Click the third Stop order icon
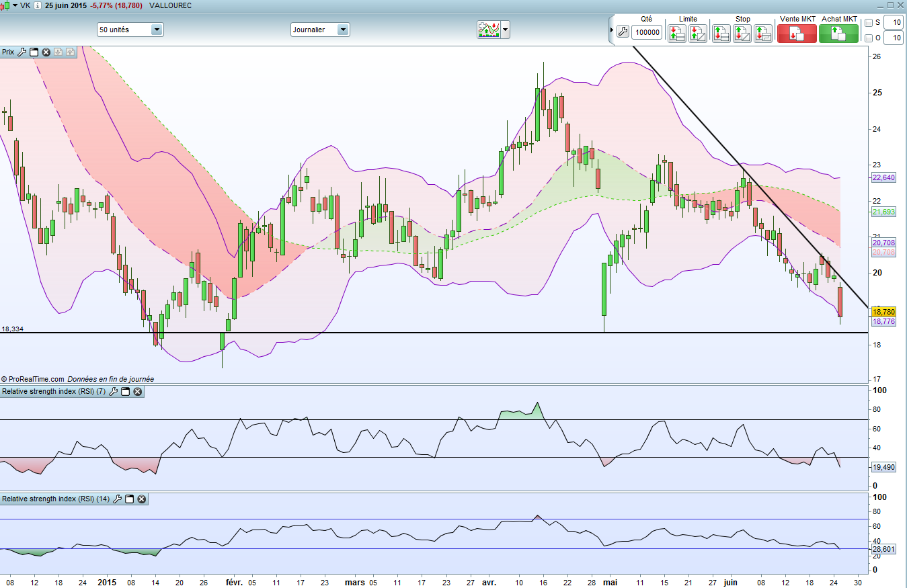Screen dimensions: 907x588 [x=763, y=33]
